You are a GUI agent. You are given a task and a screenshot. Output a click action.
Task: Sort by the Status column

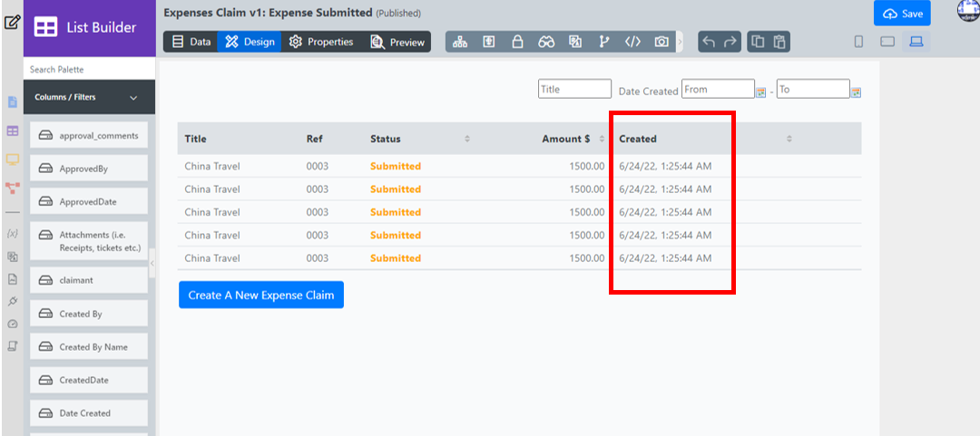(467, 139)
